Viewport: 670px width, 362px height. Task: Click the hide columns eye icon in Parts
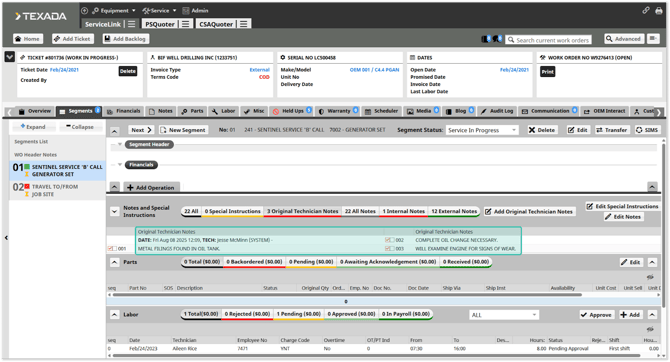[x=650, y=277]
